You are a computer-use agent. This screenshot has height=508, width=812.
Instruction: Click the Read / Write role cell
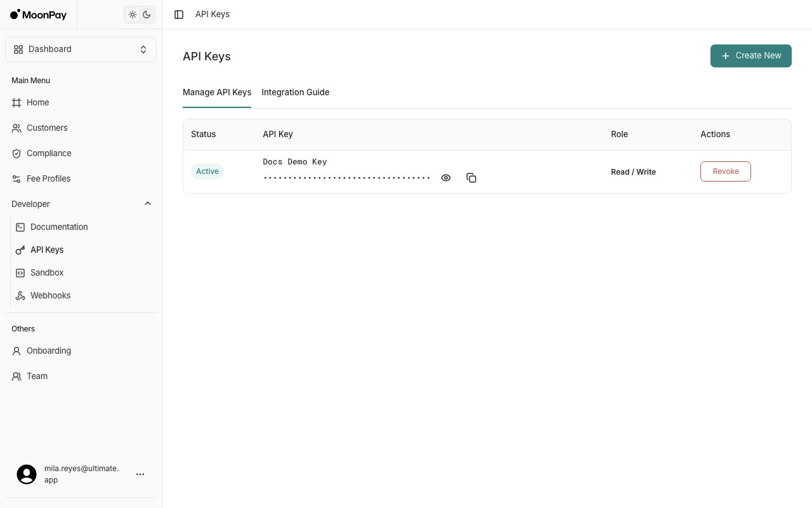(x=633, y=172)
